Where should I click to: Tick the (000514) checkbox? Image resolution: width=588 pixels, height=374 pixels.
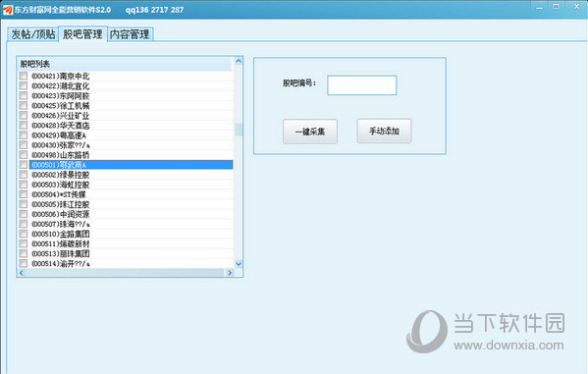coord(24,263)
